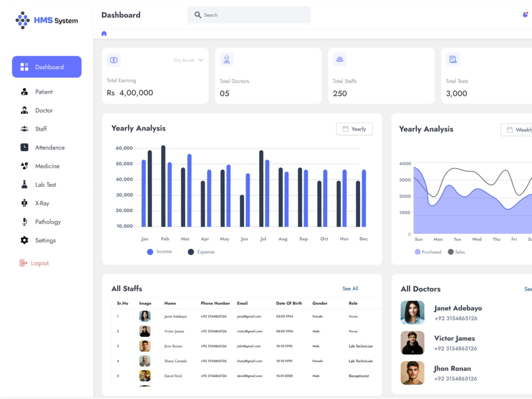Image resolution: width=532 pixels, height=399 pixels.
Task: Click inside the Search field
Action: click(x=249, y=15)
